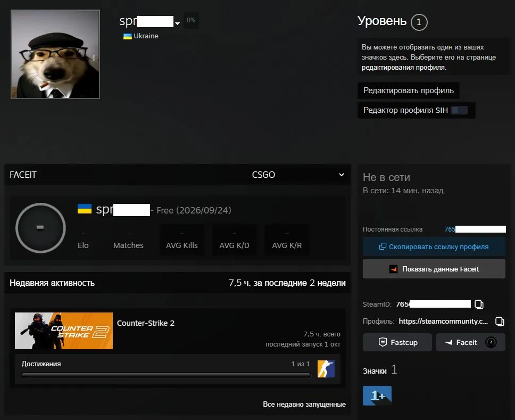515x420 pixels.
Task: Click the Elo stat label
Action: click(x=83, y=245)
